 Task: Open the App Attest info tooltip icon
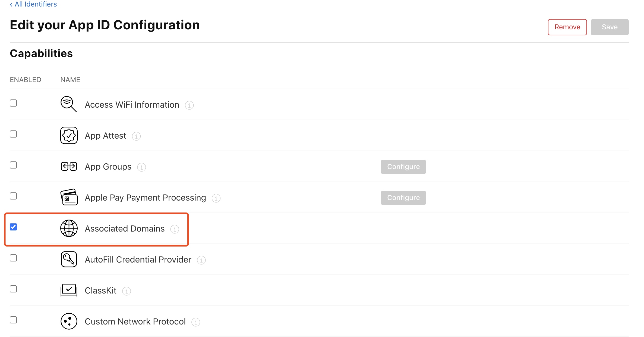(136, 136)
